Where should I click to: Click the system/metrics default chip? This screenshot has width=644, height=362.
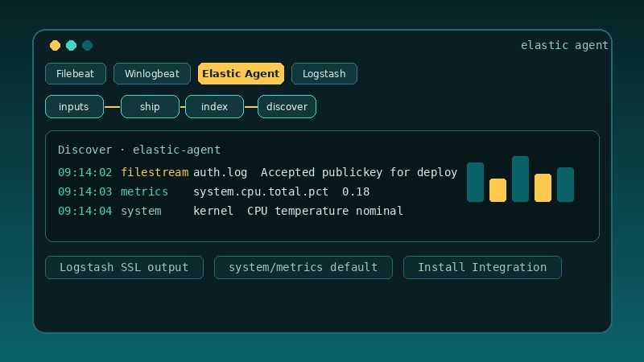(x=303, y=268)
